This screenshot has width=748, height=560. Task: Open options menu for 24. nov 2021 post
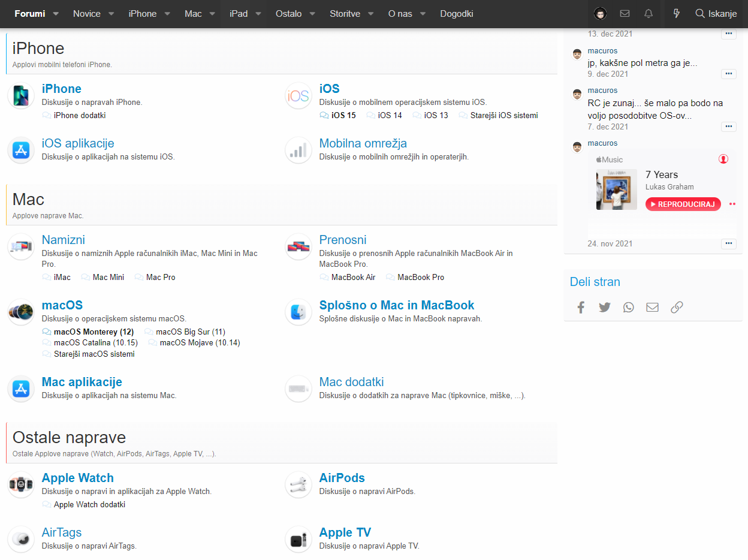728,243
